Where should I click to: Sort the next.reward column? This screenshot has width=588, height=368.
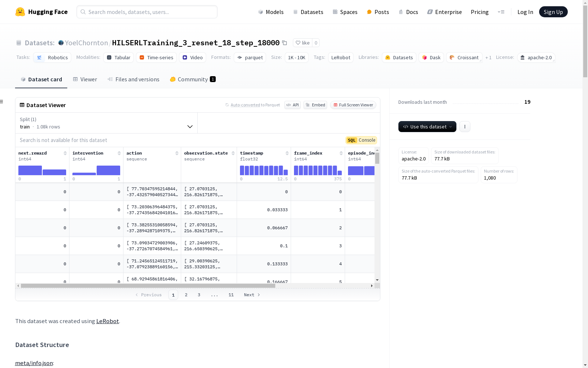[65, 153]
